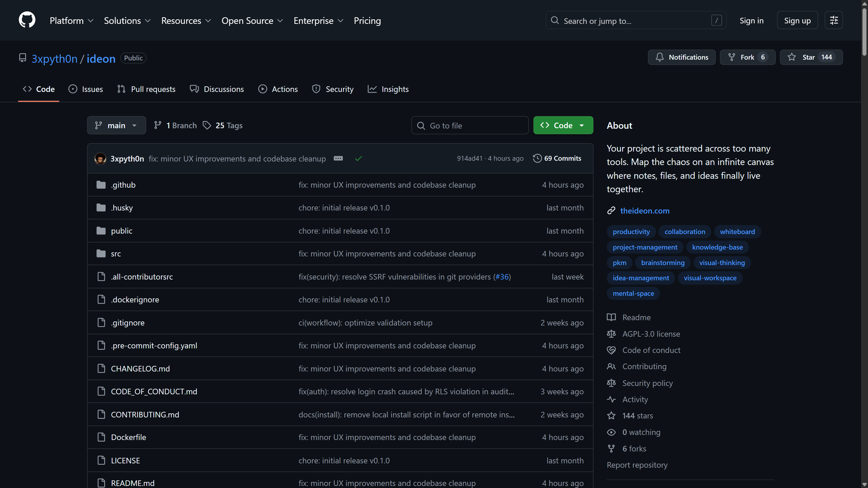Open the GitHub home logo
The height and width of the screenshot is (488, 868).
tap(27, 20)
